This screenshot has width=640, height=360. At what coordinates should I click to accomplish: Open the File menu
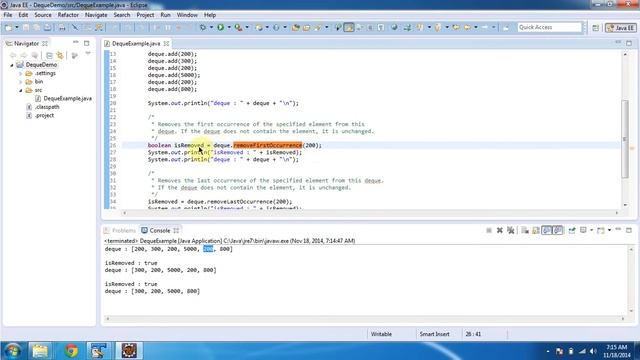(x=8, y=15)
